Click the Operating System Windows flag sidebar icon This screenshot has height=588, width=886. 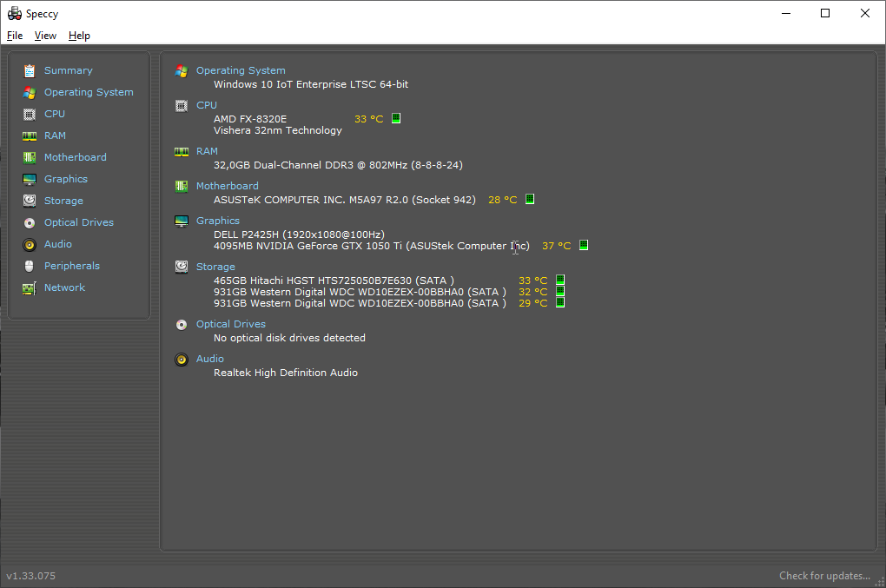pyautogui.click(x=30, y=93)
